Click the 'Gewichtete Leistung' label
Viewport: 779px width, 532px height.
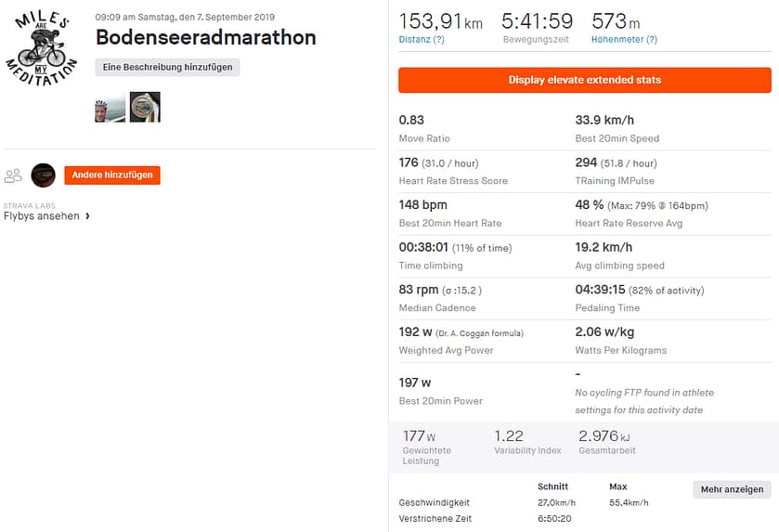[x=427, y=456]
